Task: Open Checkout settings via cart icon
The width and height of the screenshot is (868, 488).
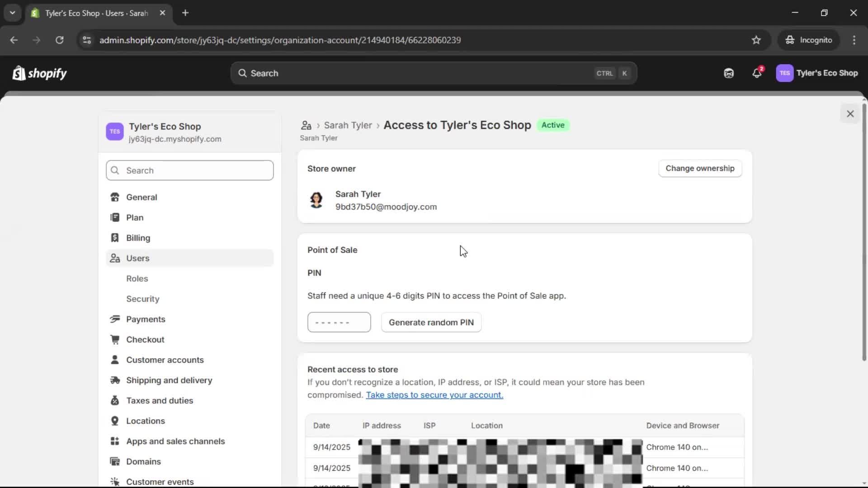Action: [x=115, y=339]
